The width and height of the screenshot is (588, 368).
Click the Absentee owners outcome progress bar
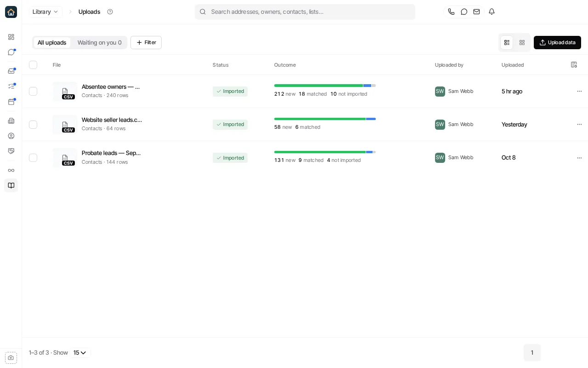coord(325,86)
